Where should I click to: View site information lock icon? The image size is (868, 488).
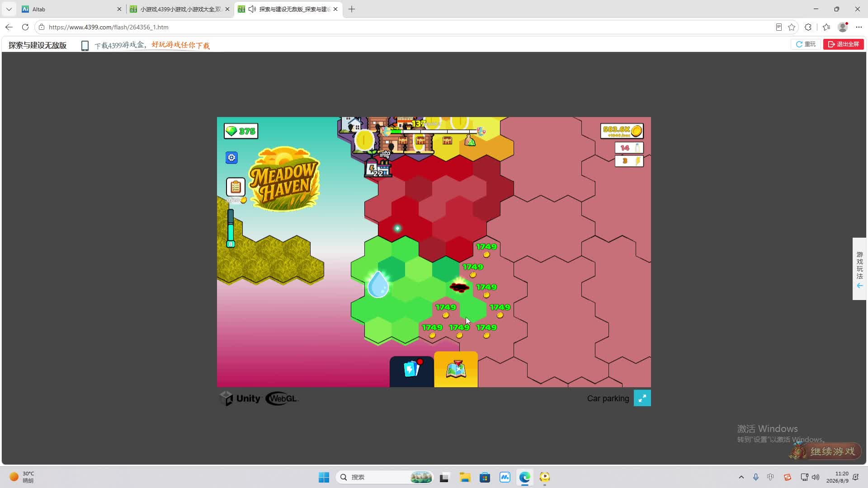click(x=42, y=27)
